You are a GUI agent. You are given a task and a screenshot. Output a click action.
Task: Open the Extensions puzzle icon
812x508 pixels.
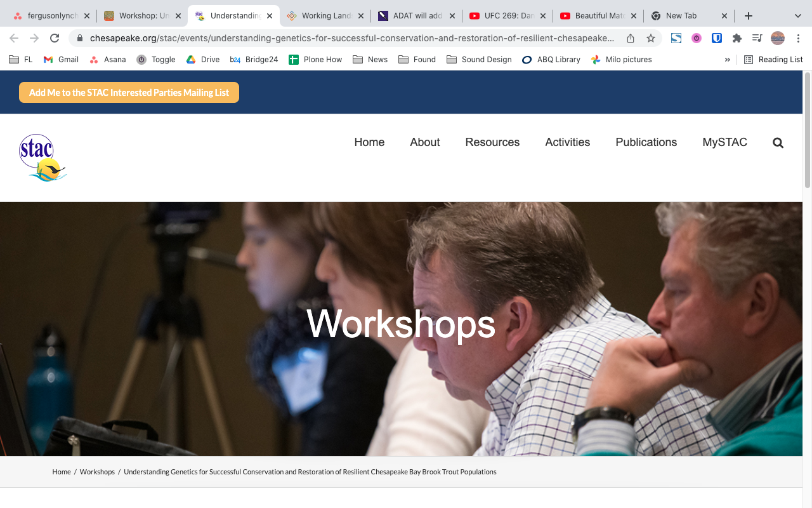tap(737, 38)
